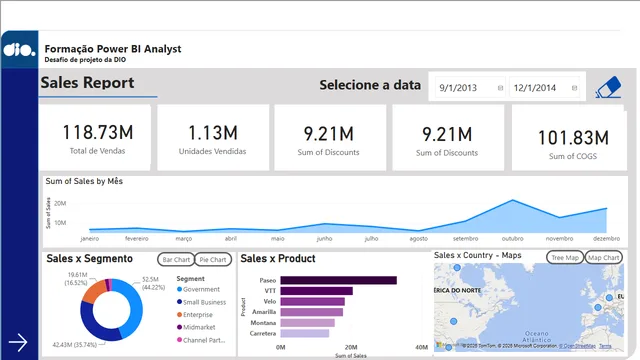
Task: Select Small Business legend marker
Action: pyautogui.click(x=179, y=302)
